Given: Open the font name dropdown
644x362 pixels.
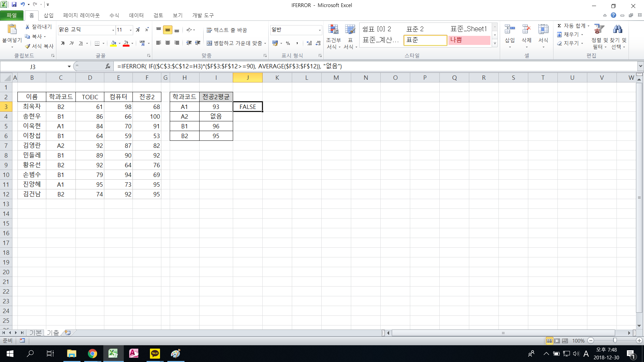Looking at the screenshot, I should pos(113,30).
